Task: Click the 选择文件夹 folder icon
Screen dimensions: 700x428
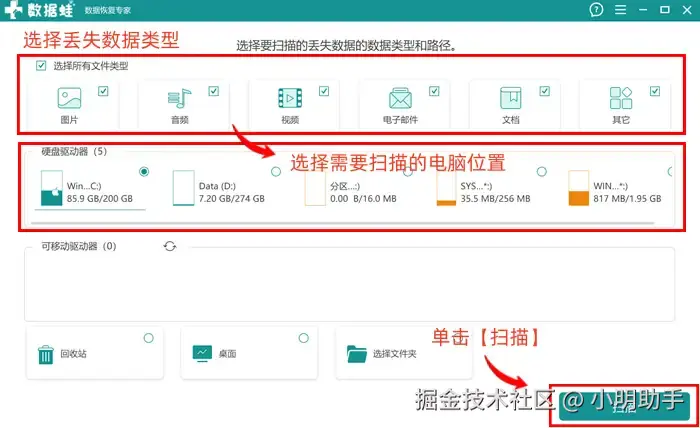Action: (x=357, y=354)
